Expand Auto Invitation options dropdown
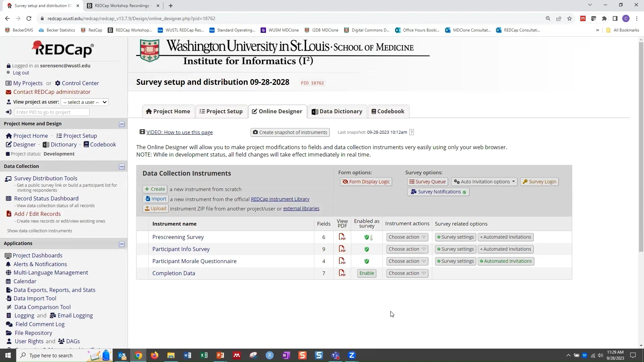The height and width of the screenshot is (362, 644). [484, 182]
